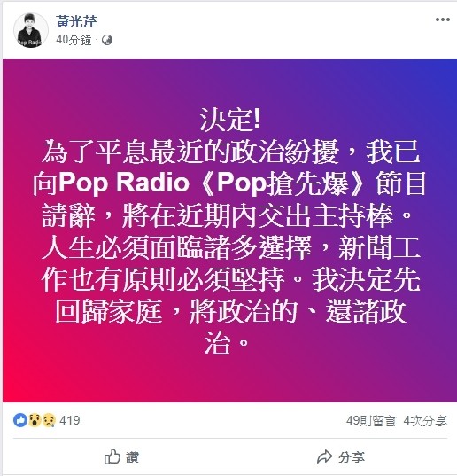Click the 分享 Share button

341,456
